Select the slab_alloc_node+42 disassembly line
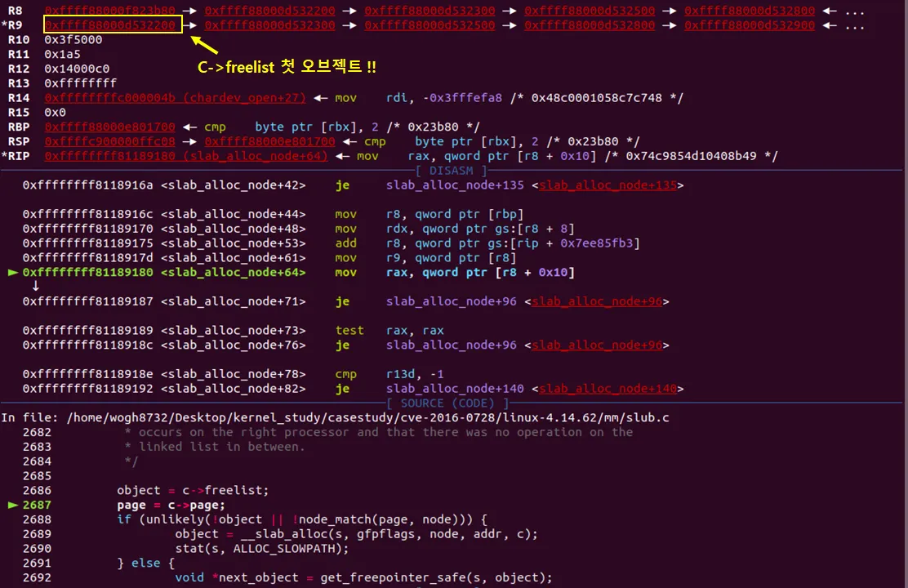The width and height of the screenshot is (908, 588). click(x=354, y=185)
